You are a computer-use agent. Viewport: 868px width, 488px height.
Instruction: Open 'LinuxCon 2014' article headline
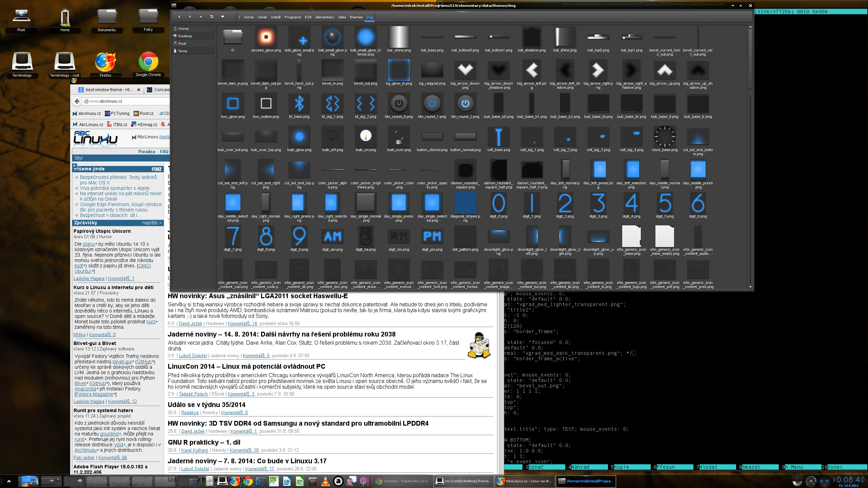pos(246,366)
